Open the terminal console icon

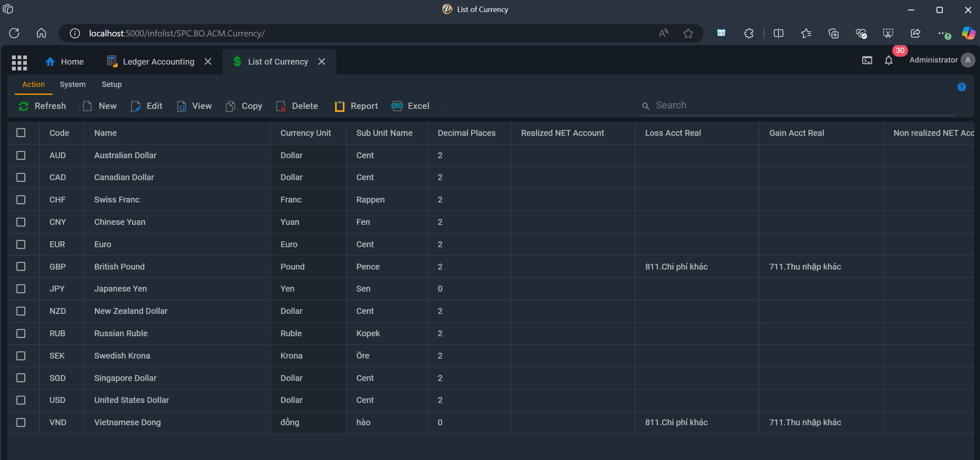tap(867, 60)
